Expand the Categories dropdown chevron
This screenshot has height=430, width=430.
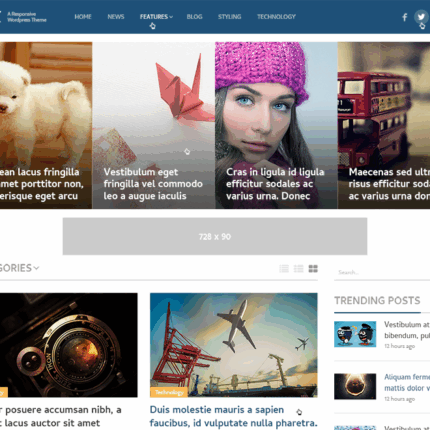tap(36, 268)
